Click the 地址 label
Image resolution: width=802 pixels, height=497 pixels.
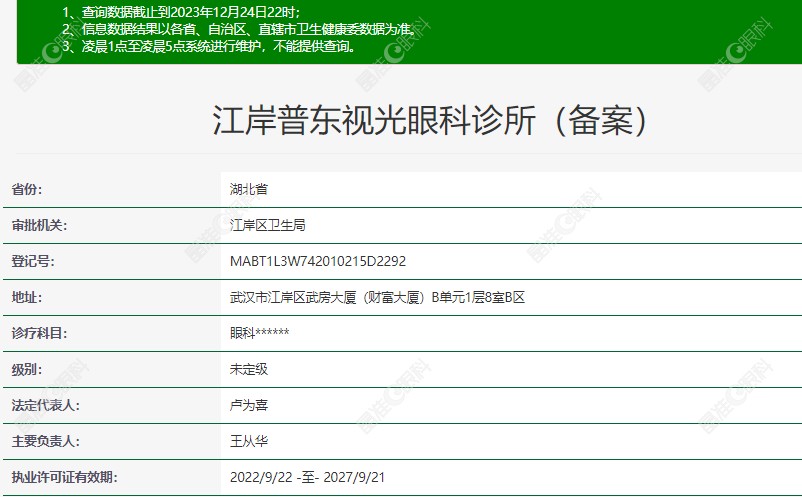[x=27, y=297]
